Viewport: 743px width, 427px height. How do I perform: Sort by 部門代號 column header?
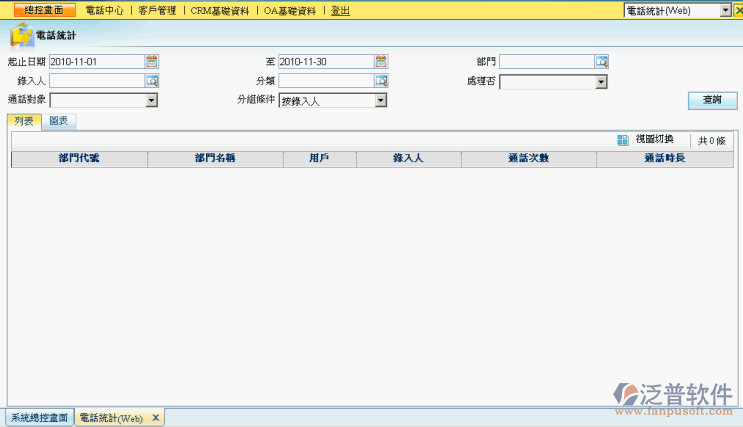79,158
